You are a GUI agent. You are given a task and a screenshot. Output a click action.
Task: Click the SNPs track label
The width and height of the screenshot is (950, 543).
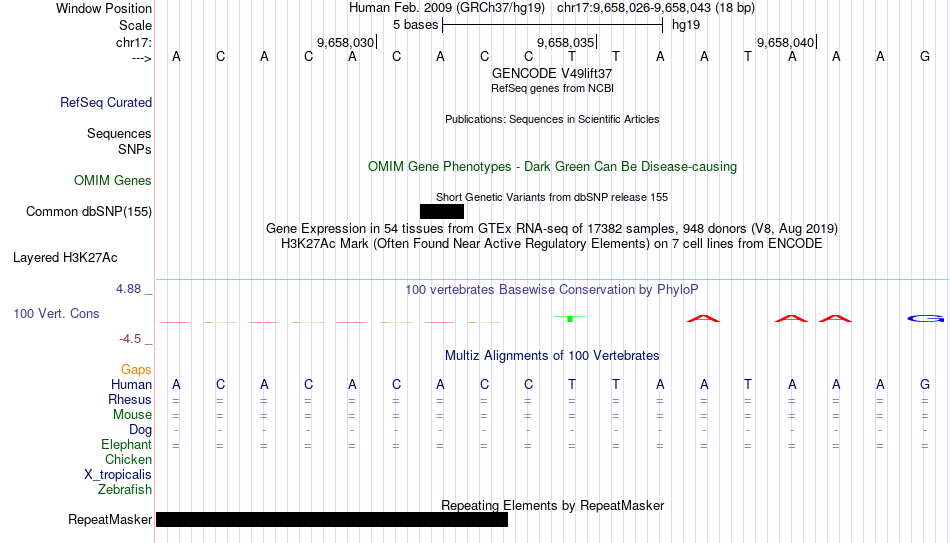(135, 149)
